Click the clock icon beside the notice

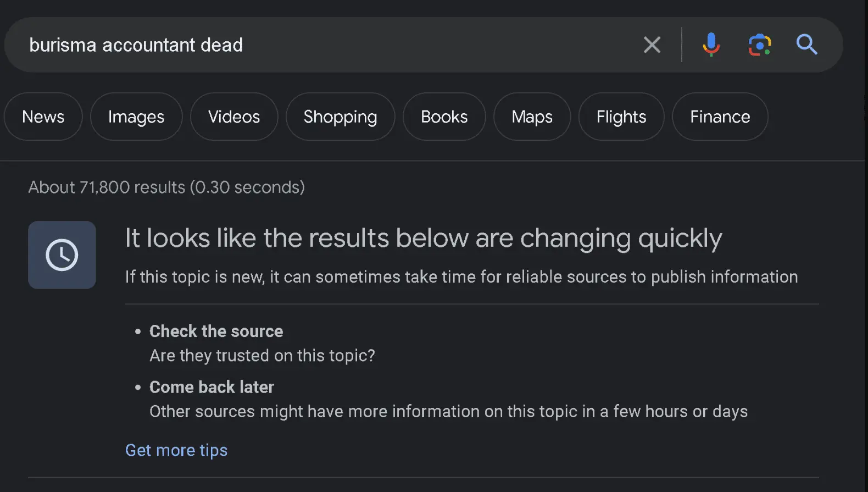[62, 255]
